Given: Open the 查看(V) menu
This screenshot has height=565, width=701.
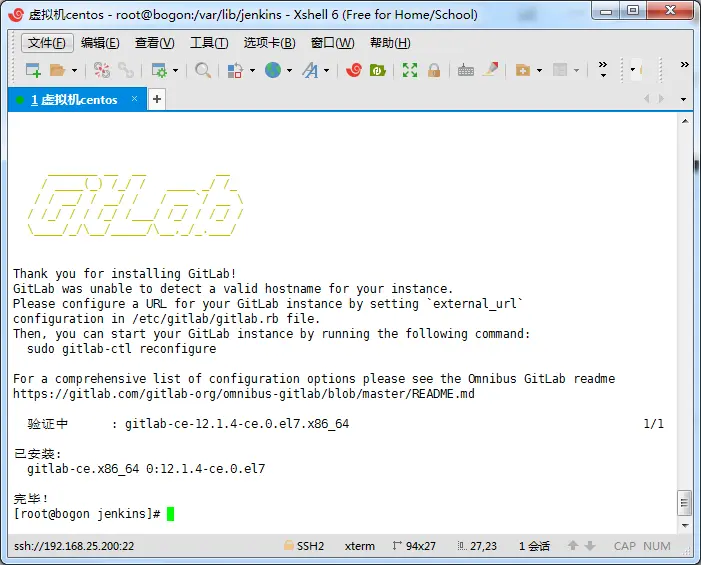Looking at the screenshot, I should coord(155,43).
